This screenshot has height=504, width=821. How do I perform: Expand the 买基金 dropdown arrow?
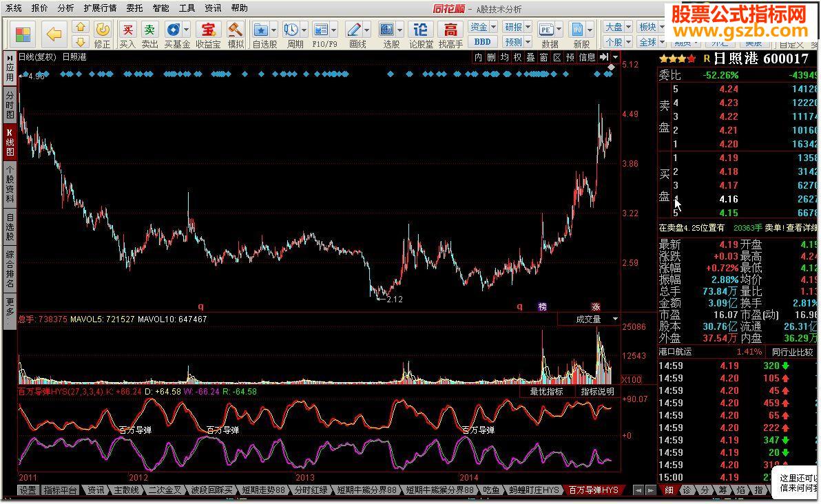pos(187,30)
